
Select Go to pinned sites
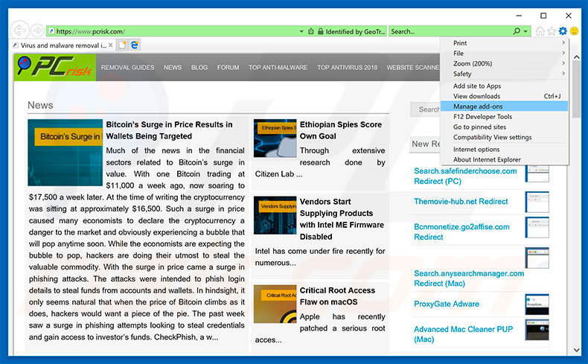coord(504,127)
